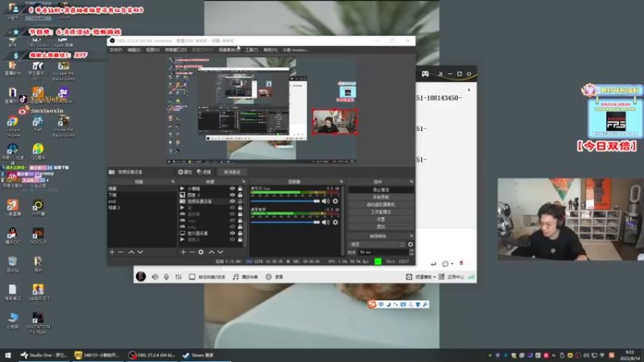Image resolution: width=644 pixels, height=362 pixels.
Task: Move selected scene up in Scenes list
Action: click(x=131, y=252)
